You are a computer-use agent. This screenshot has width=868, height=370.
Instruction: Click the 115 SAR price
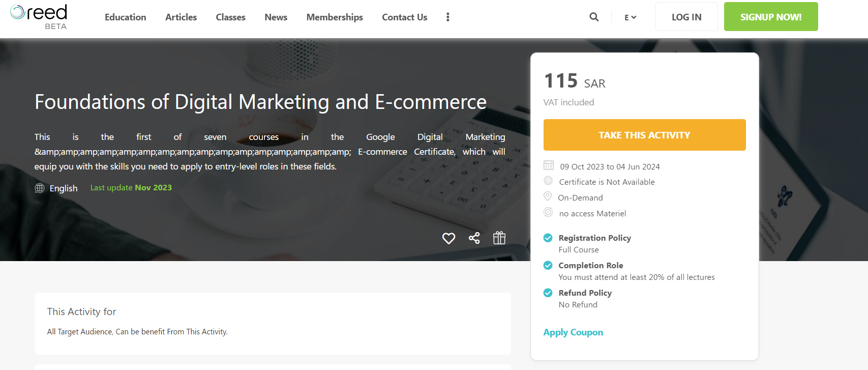point(575,81)
